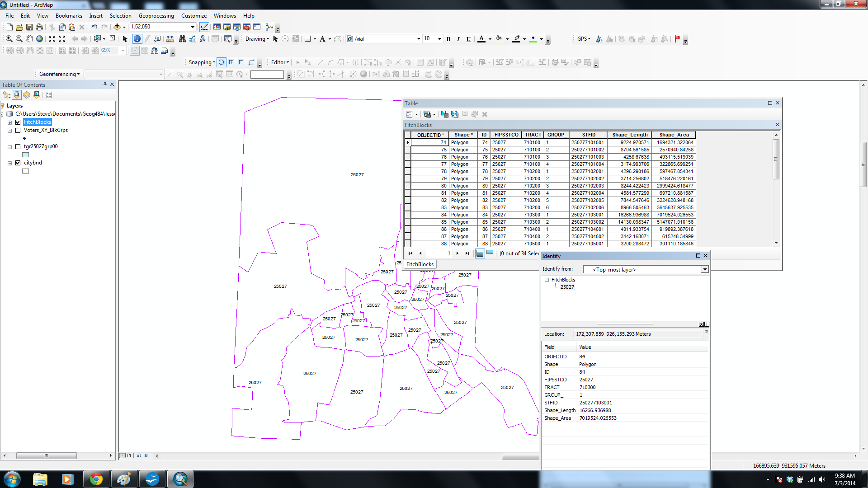
Task: Select the Zoom Out tool
Action: [x=19, y=39]
